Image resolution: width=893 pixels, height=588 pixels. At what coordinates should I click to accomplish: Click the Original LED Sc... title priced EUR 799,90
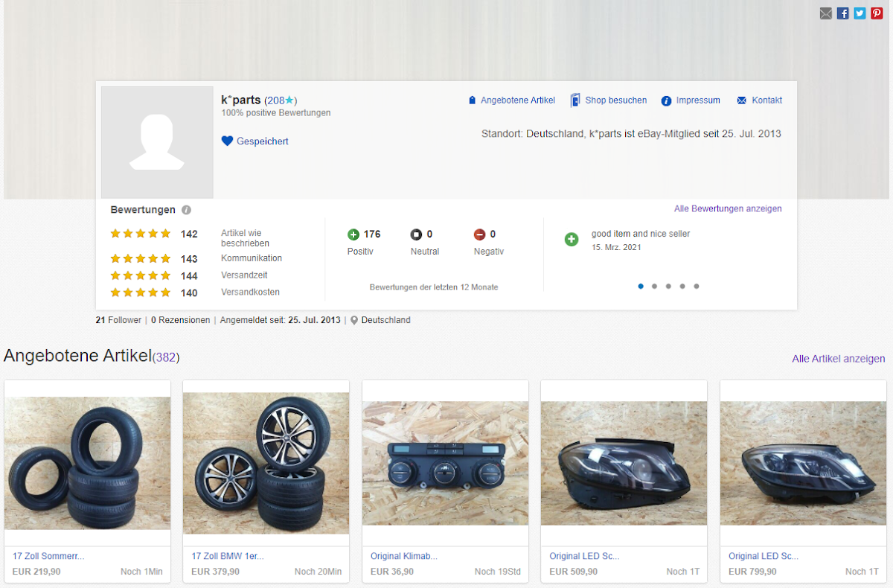[x=764, y=556]
